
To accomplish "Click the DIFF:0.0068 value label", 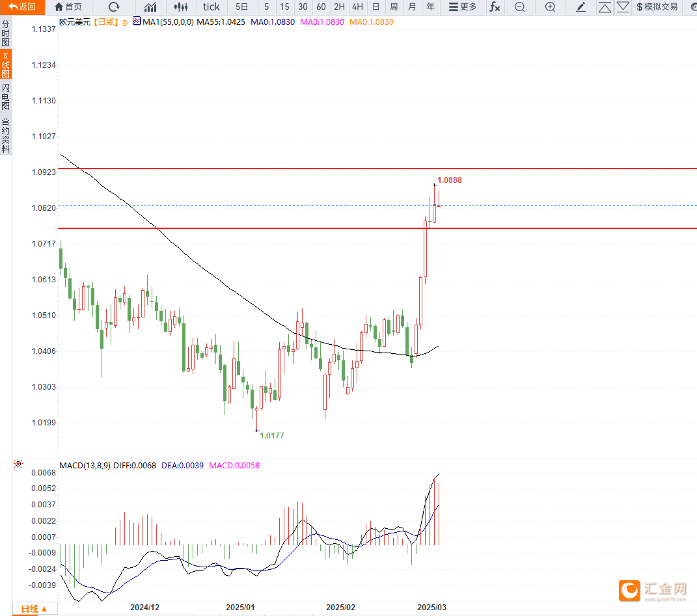I will 135,465.
